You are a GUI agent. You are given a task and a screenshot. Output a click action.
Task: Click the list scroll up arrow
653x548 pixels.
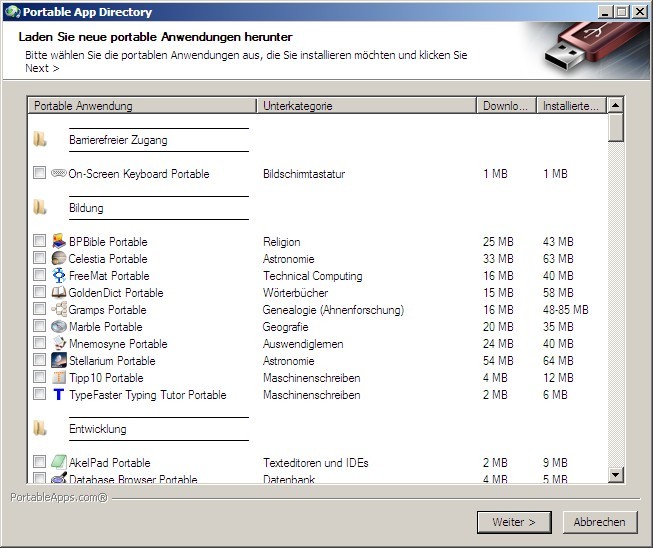[616, 105]
